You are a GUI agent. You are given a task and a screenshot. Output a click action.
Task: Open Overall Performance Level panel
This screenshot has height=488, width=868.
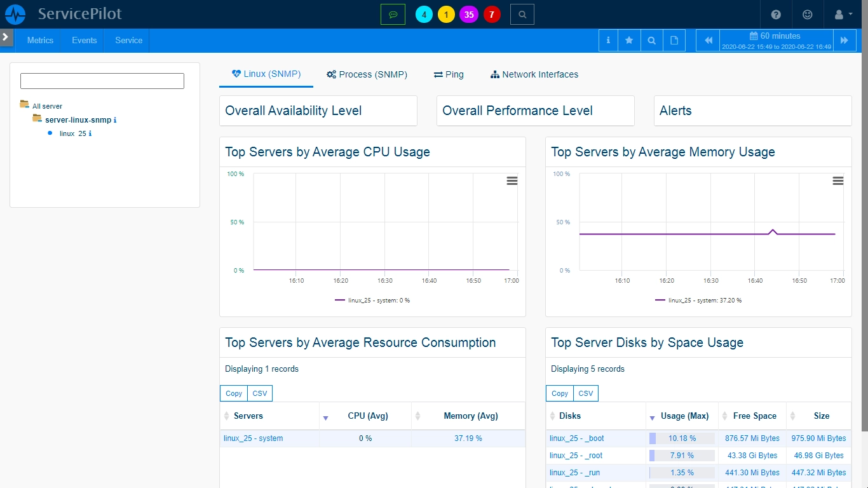click(x=536, y=111)
